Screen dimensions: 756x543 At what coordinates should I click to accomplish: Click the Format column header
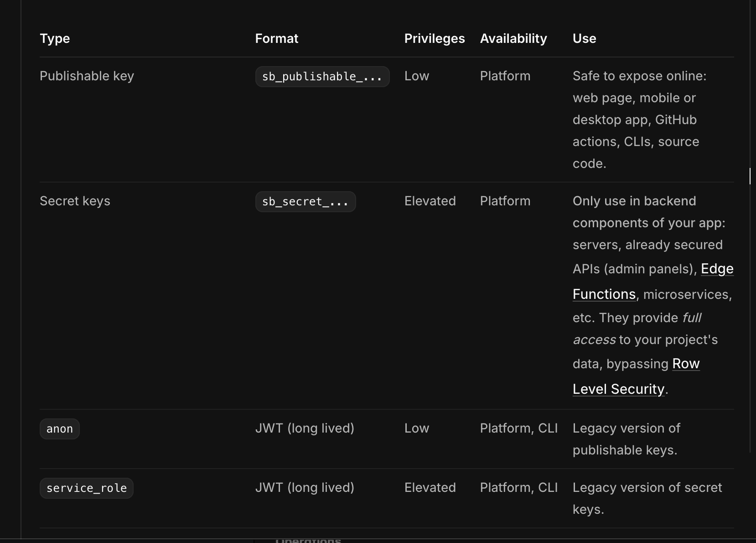click(277, 38)
